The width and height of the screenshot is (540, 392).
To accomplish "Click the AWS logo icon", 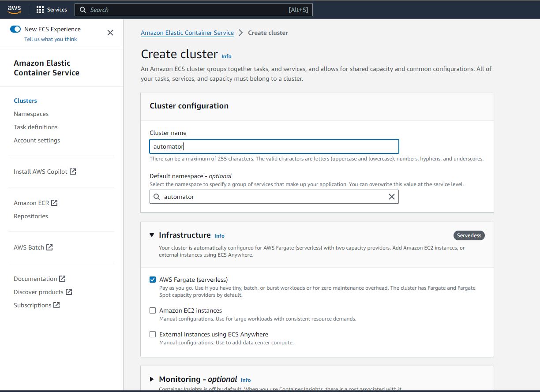I will tap(14, 9).
